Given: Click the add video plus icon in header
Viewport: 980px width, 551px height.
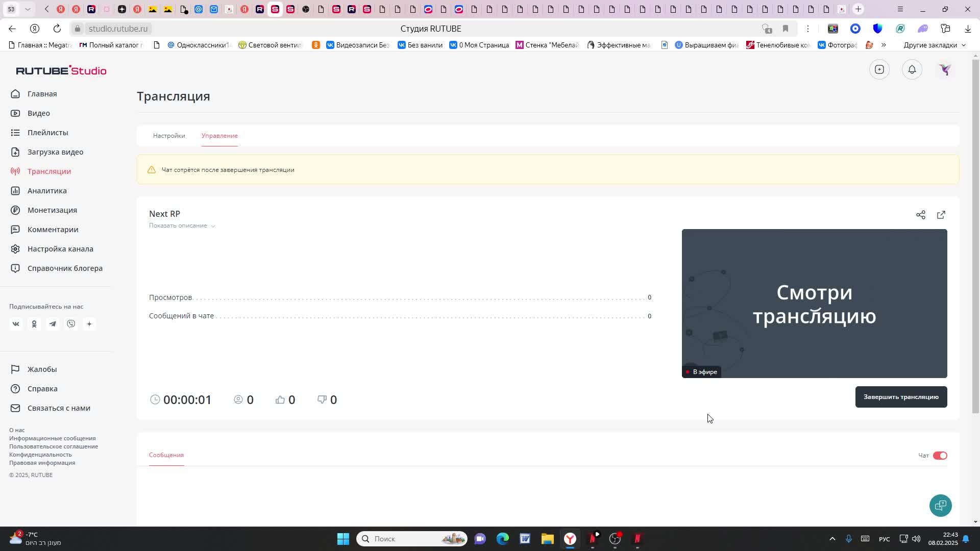Looking at the screenshot, I should [x=879, y=69].
